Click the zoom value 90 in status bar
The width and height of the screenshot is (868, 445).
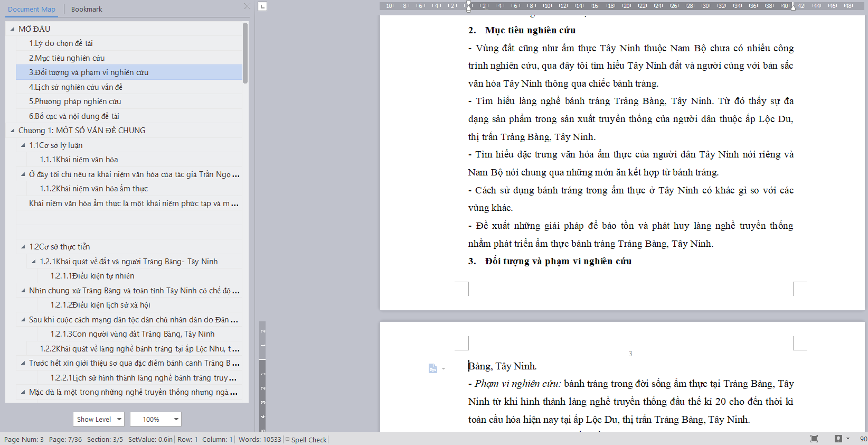coord(863,439)
